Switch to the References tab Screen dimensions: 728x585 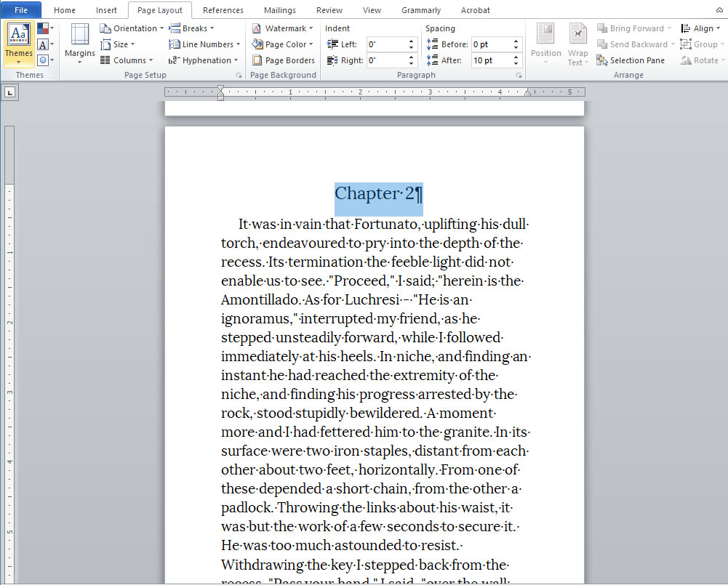click(x=223, y=10)
